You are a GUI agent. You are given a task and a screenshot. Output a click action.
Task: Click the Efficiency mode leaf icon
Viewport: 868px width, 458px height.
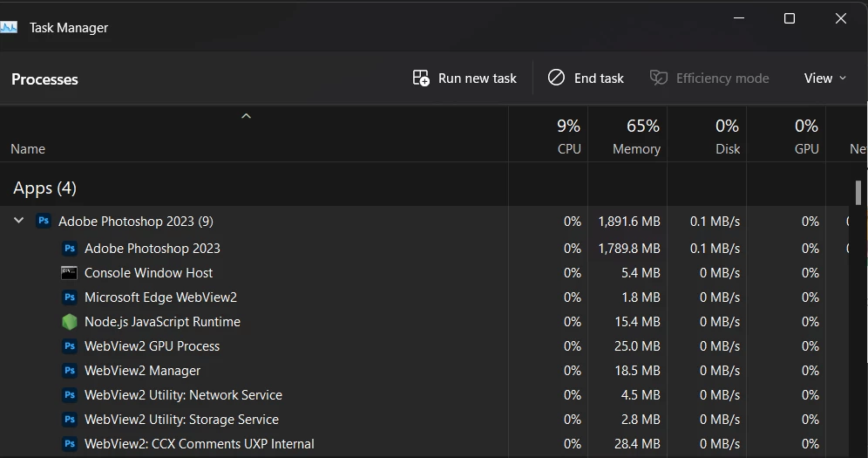tap(658, 78)
